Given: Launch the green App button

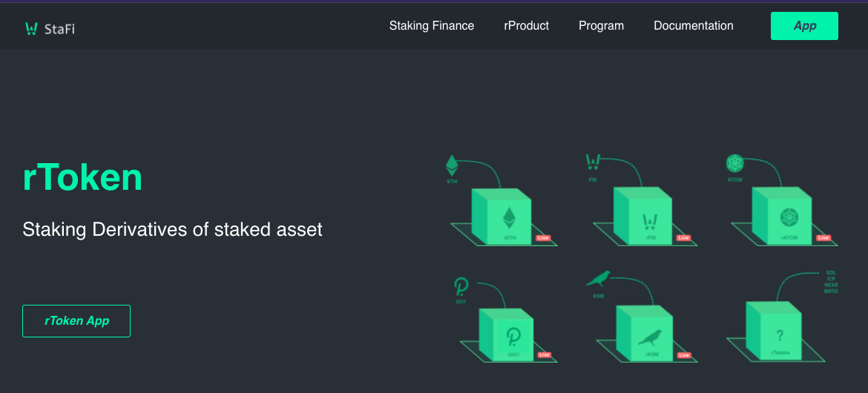Looking at the screenshot, I should click(804, 26).
